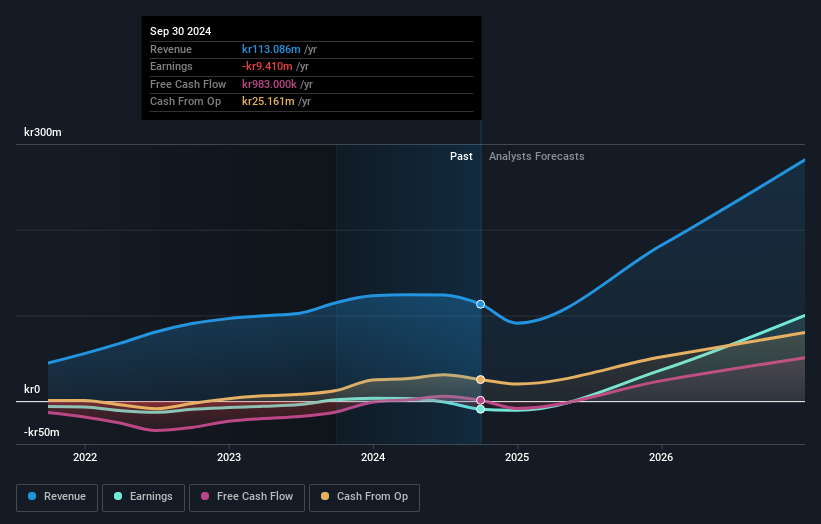Click the Revenue row label in tooltip
The height and width of the screenshot is (524, 821).
tap(171, 49)
